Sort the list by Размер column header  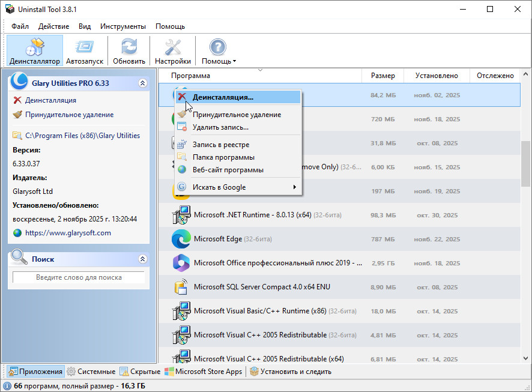click(382, 76)
